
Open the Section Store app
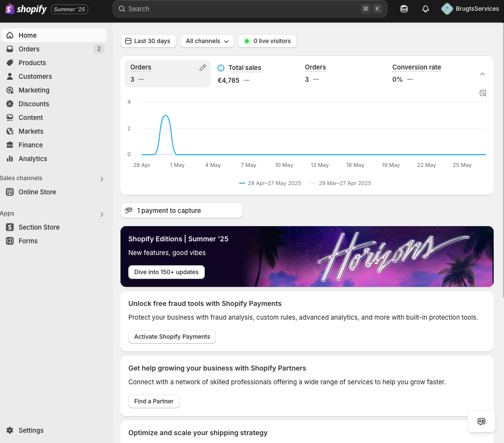39,227
